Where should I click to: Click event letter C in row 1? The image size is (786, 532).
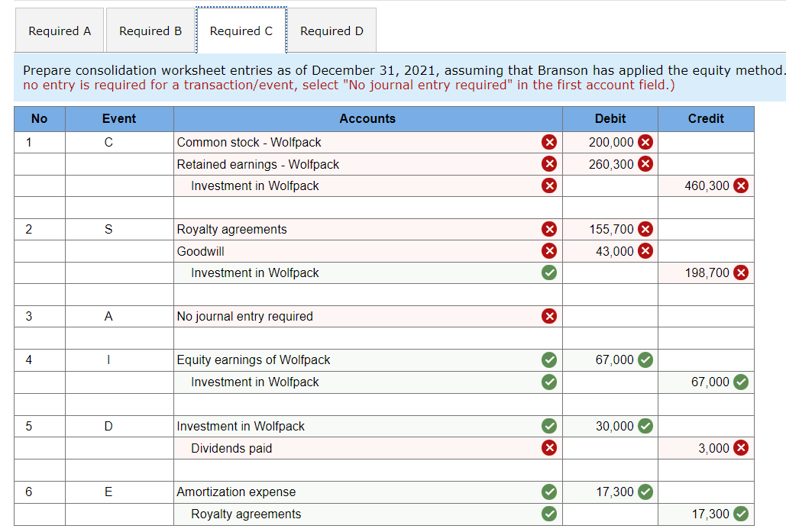pos(108,143)
